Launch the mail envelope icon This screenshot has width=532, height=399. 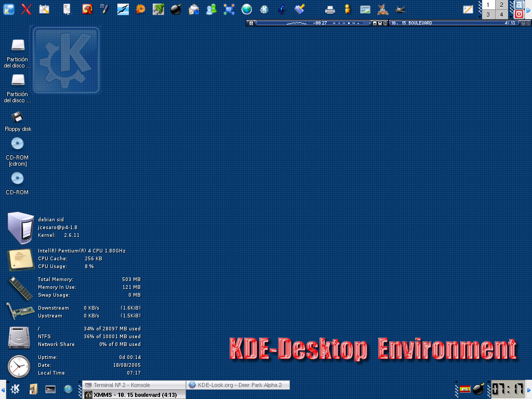click(194, 9)
